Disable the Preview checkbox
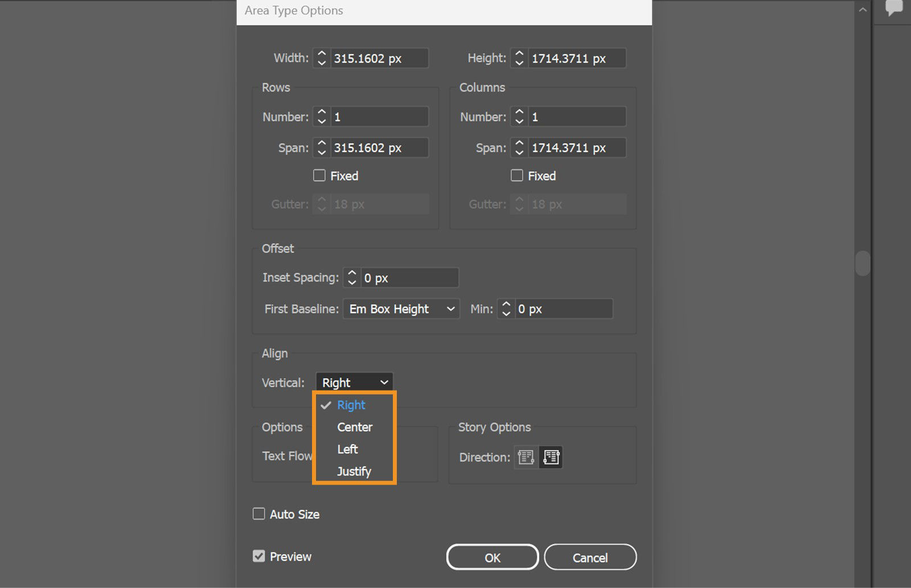Image resolution: width=911 pixels, height=588 pixels. pos(259,556)
